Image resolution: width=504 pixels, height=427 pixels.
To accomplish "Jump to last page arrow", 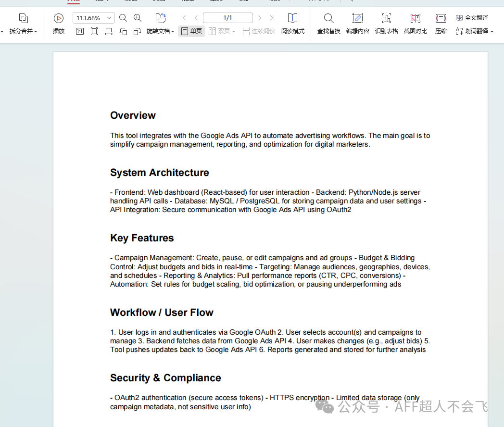I will tap(272, 18).
